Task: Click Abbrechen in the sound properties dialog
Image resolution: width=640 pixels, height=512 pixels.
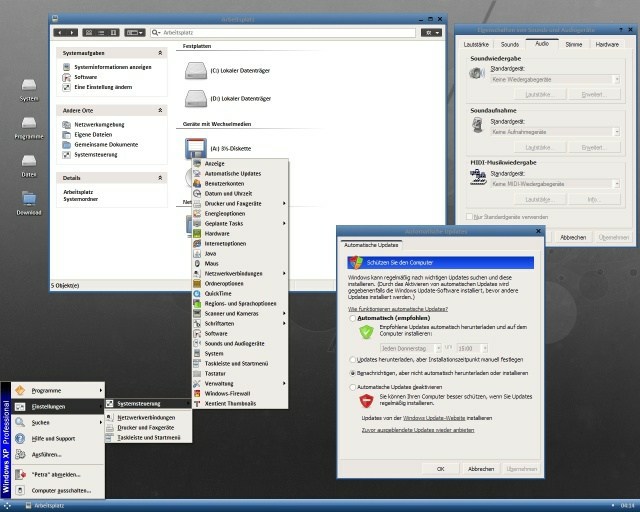Action: click(x=573, y=237)
